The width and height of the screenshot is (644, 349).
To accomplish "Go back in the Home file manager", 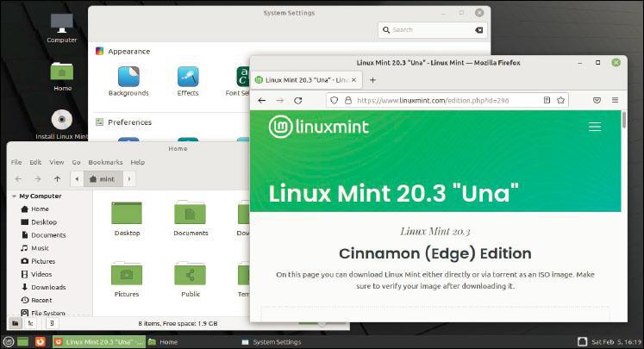I will (x=18, y=179).
